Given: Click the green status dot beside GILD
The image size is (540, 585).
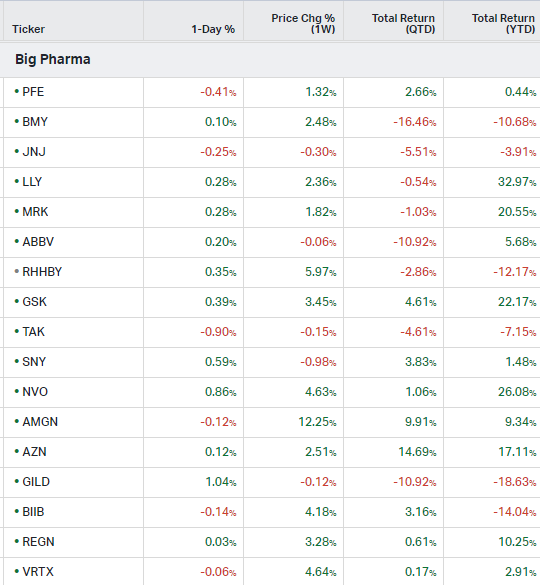Looking at the screenshot, I should 16,481.
